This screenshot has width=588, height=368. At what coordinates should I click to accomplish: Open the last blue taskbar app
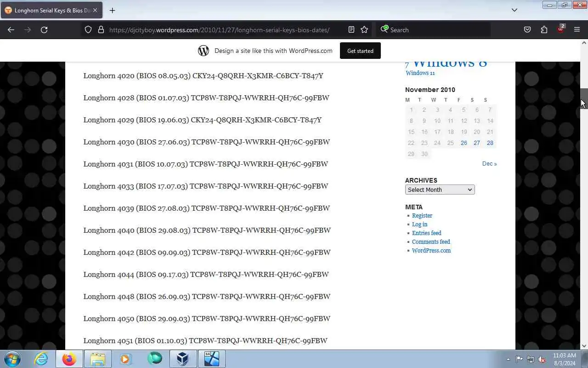tap(211, 359)
